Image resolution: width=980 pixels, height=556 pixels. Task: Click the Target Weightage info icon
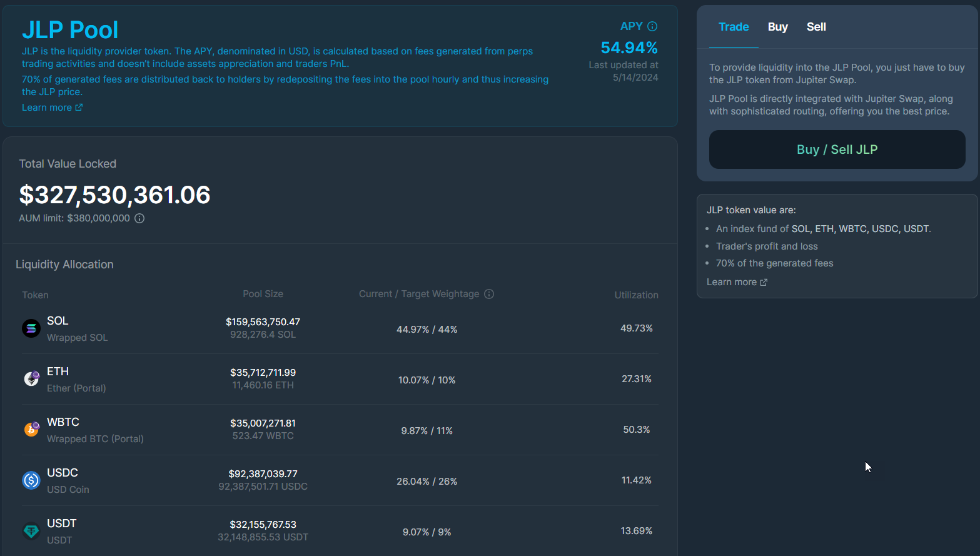(489, 294)
